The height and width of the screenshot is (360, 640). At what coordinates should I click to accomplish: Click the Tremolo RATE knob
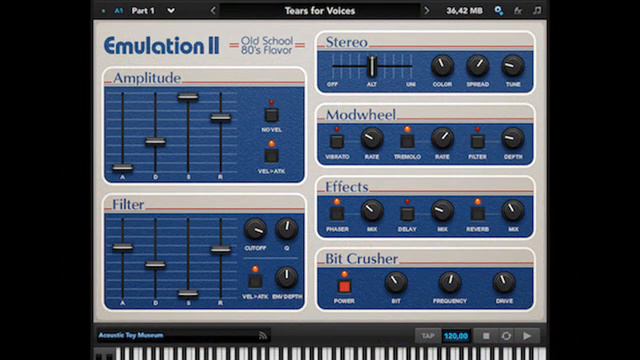click(x=442, y=138)
